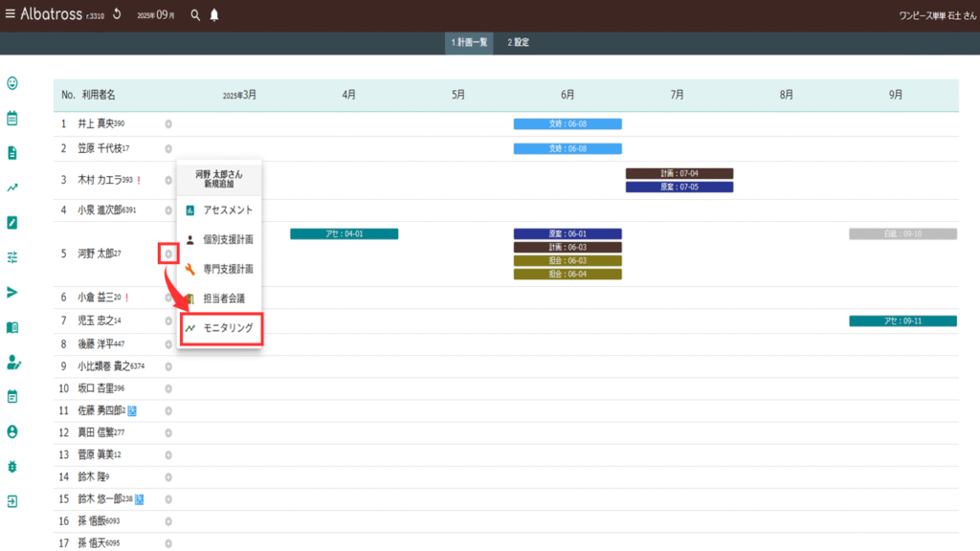Open notifications via the bell icon
The image size is (980, 551).
pos(214,15)
